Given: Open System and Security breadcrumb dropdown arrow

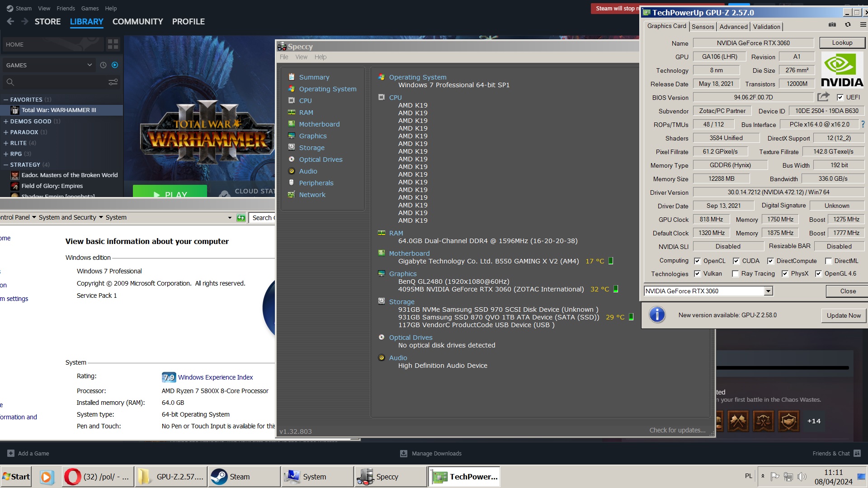Looking at the screenshot, I should tap(101, 217).
